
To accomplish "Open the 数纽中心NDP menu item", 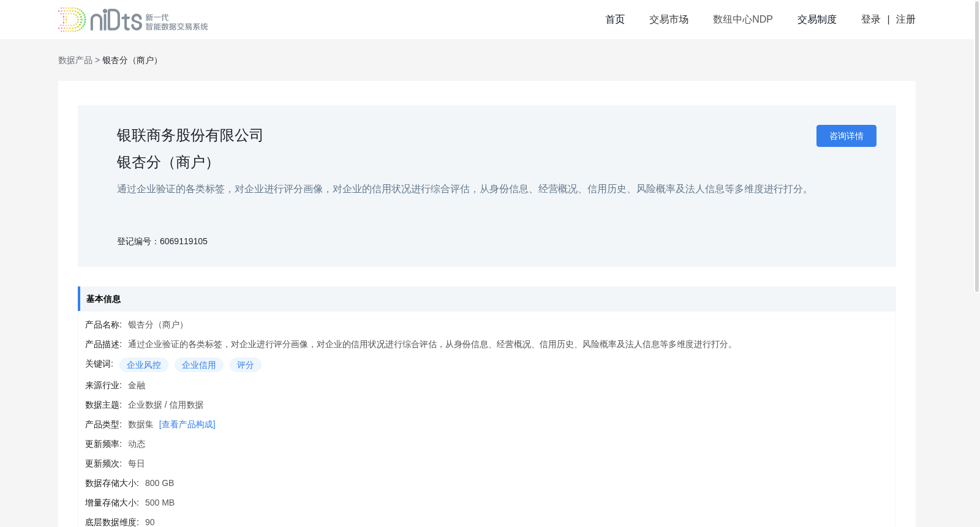I will click(x=743, y=20).
